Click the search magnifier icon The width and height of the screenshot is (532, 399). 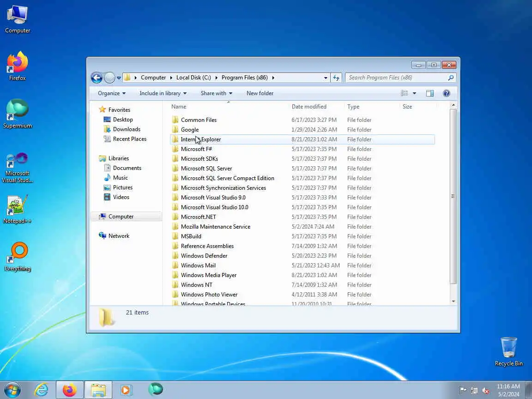451,78
